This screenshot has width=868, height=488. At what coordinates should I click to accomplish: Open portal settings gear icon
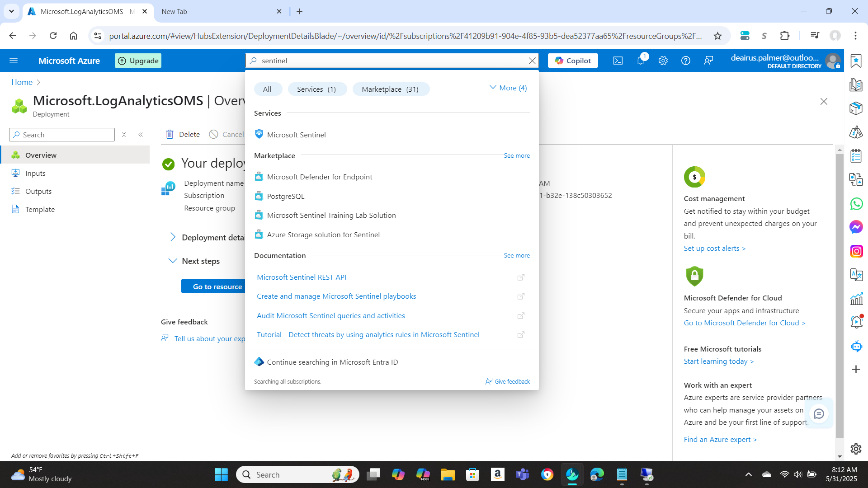663,61
